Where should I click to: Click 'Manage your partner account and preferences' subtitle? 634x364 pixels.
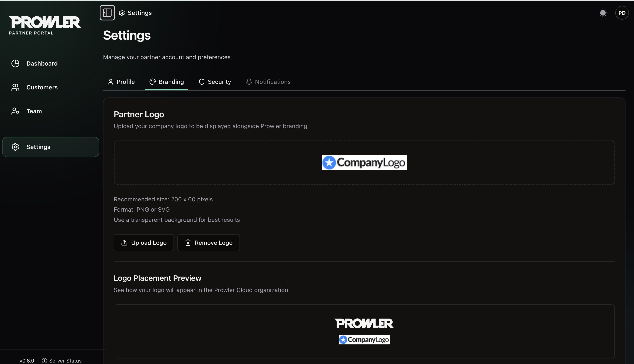point(167,57)
